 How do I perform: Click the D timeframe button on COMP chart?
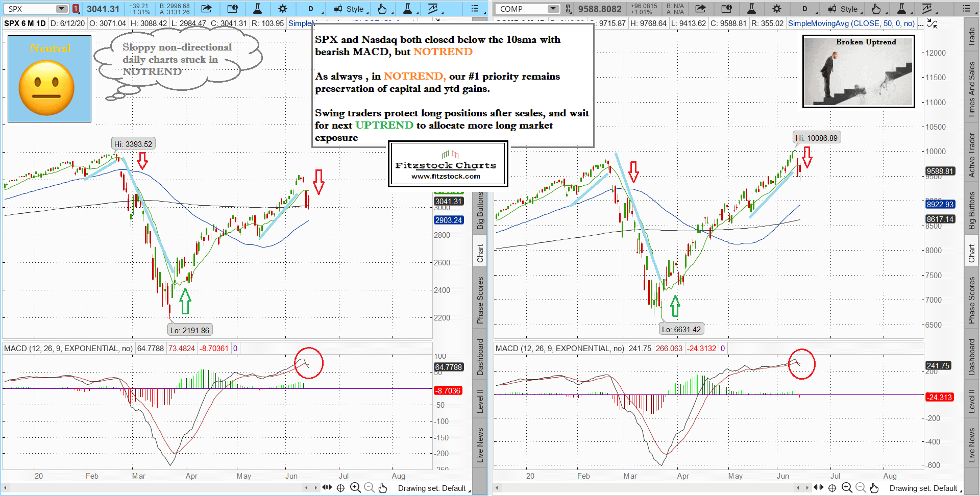coord(805,9)
